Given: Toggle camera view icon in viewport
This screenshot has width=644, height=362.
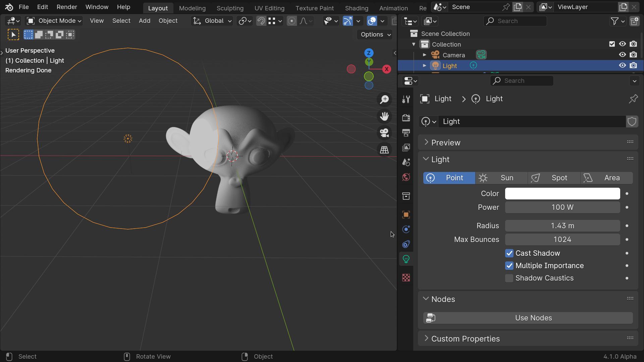Looking at the screenshot, I should [384, 133].
